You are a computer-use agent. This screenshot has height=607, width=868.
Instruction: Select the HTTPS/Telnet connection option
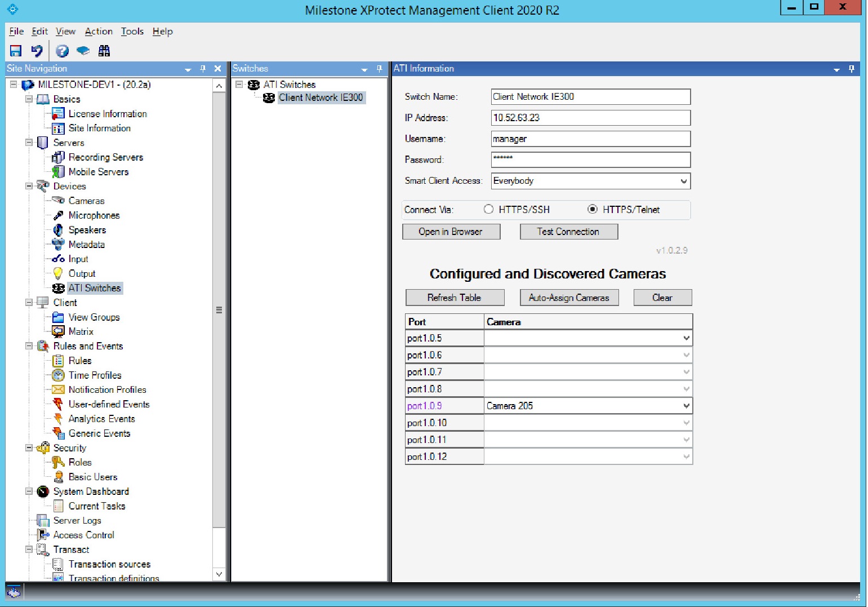coord(593,210)
